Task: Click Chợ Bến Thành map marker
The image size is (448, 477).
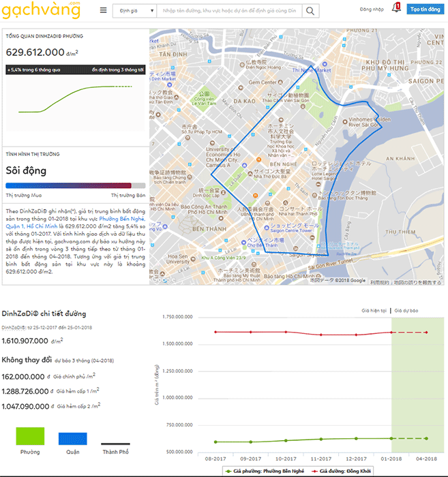Action: point(243,243)
